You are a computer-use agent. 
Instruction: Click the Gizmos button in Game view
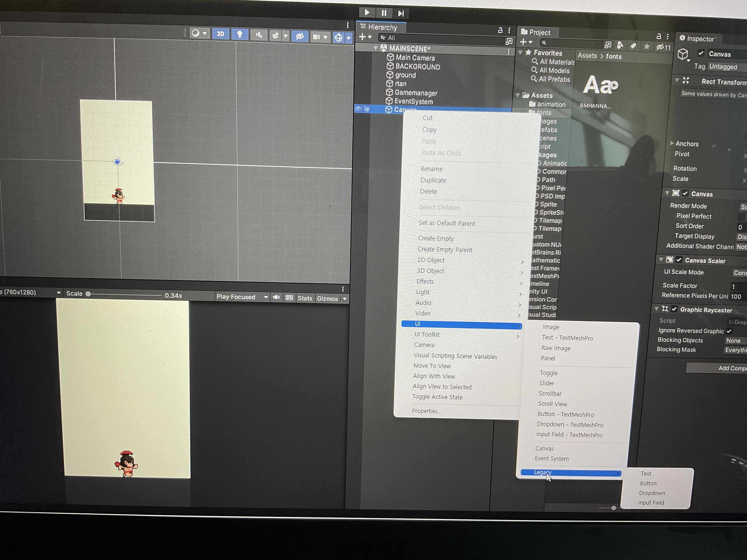click(327, 298)
